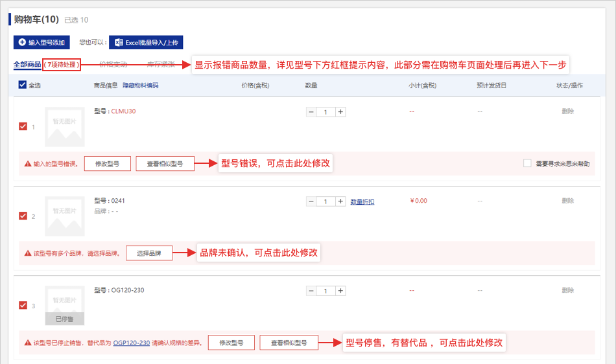The height and width of the screenshot is (364, 616).
Task: Click 查看相似型号 for item OG120-230
Action: coord(289,343)
